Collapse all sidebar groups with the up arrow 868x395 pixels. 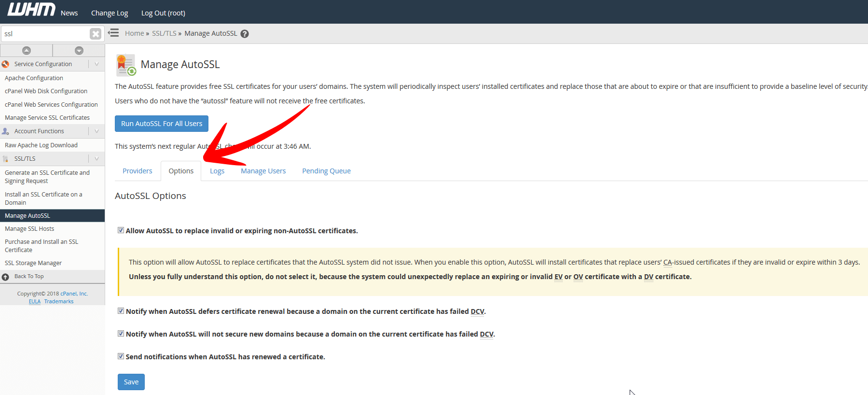coord(27,51)
